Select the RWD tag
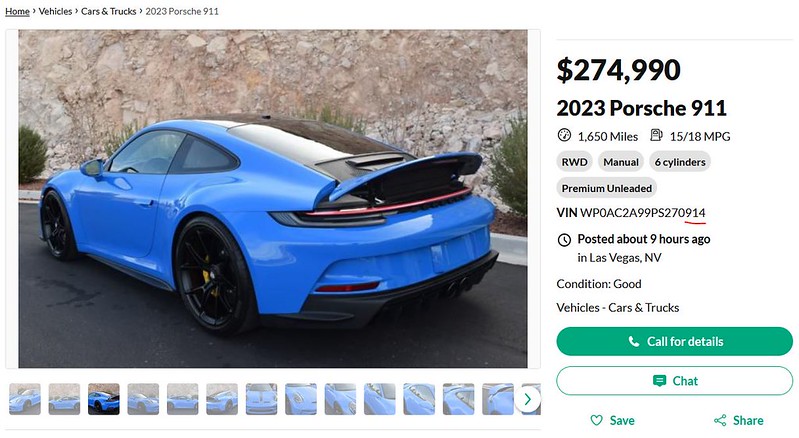Image resolution: width=799 pixels, height=438 pixels. tap(574, 162)
